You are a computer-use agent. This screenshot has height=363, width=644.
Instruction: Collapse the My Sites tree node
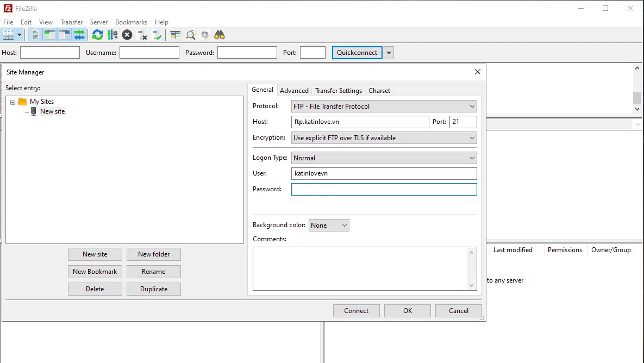coord(12,102)
